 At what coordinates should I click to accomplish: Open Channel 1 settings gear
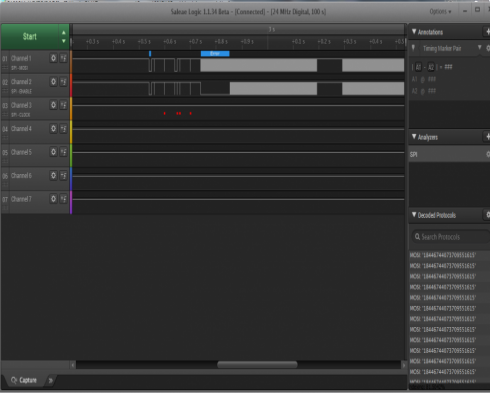point(53,58)
